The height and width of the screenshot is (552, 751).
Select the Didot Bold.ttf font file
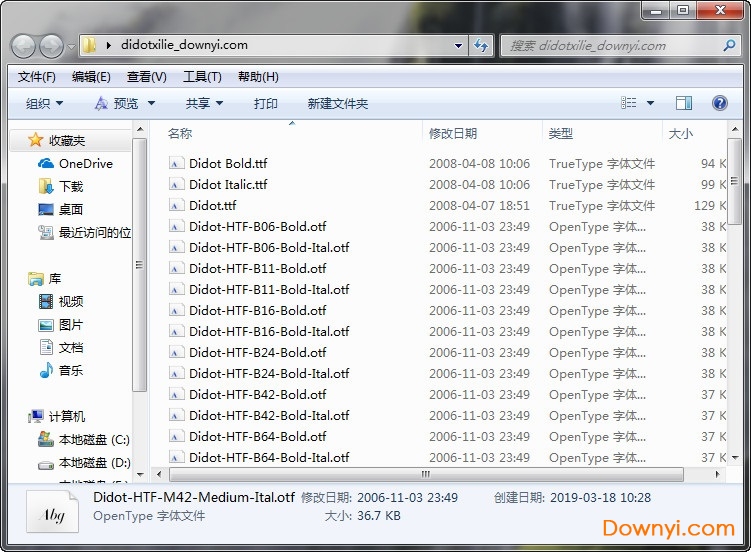point(228,163)
